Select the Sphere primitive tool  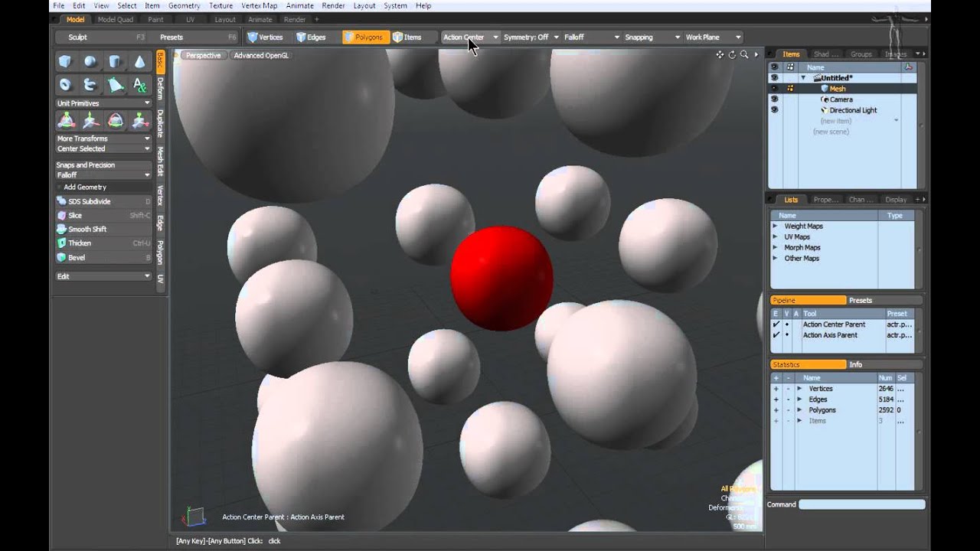[x=90, y=62]
